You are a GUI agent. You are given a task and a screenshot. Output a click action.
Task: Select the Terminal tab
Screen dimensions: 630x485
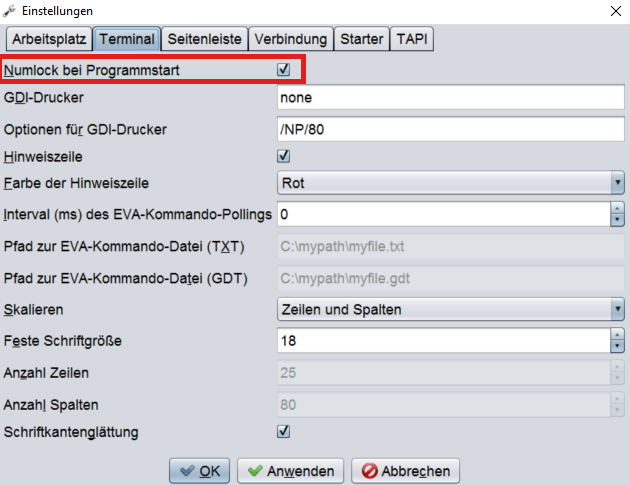pyautogui.click(x=127, y=39)
